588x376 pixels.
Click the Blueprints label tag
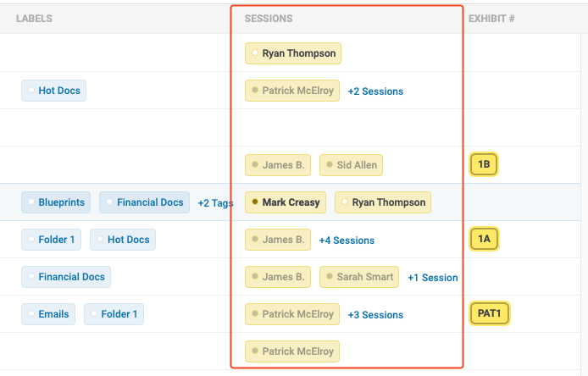56,202
